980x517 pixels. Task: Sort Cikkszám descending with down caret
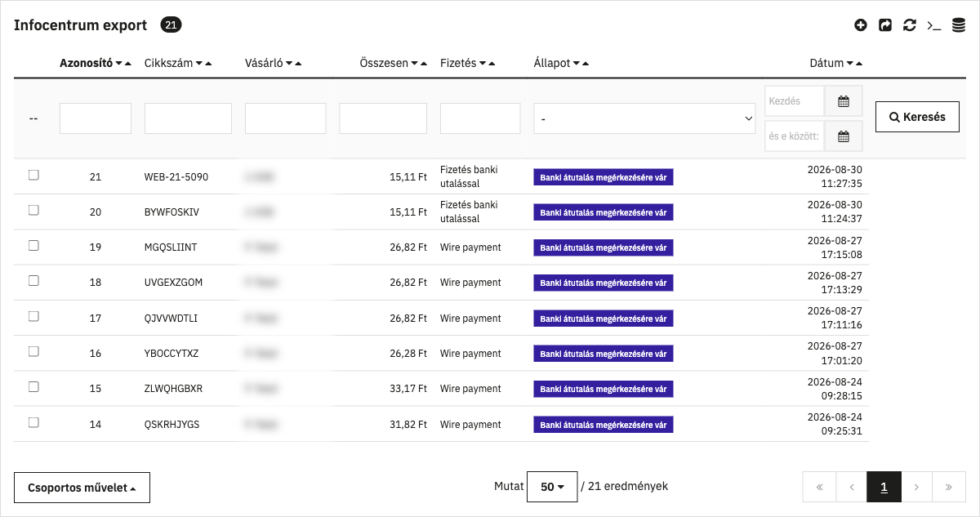(x=199, y=64)
